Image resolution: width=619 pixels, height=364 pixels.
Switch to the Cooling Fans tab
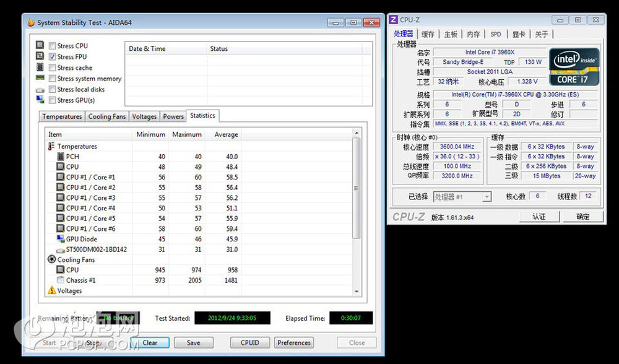[106, 116]
